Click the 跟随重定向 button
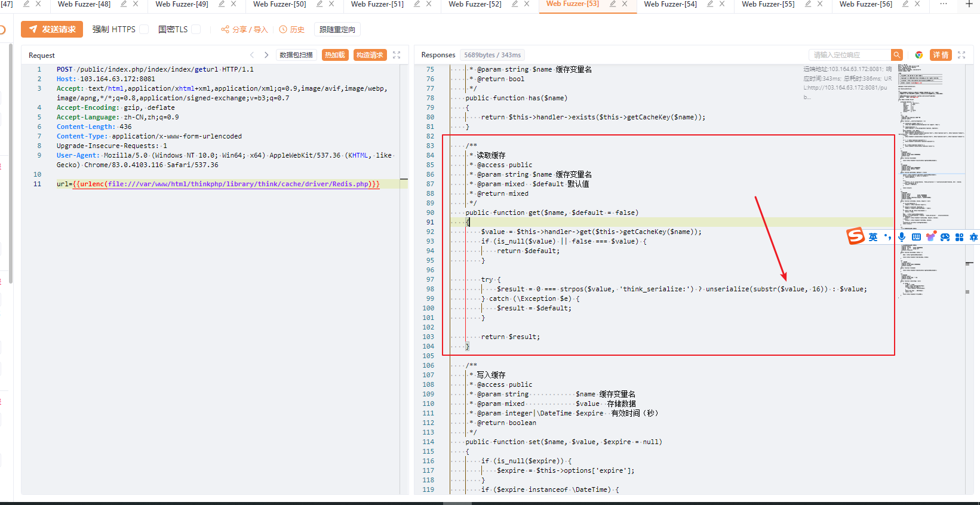Screen dimensions: 980x505 pyautogui.click(x=337, y=29)
